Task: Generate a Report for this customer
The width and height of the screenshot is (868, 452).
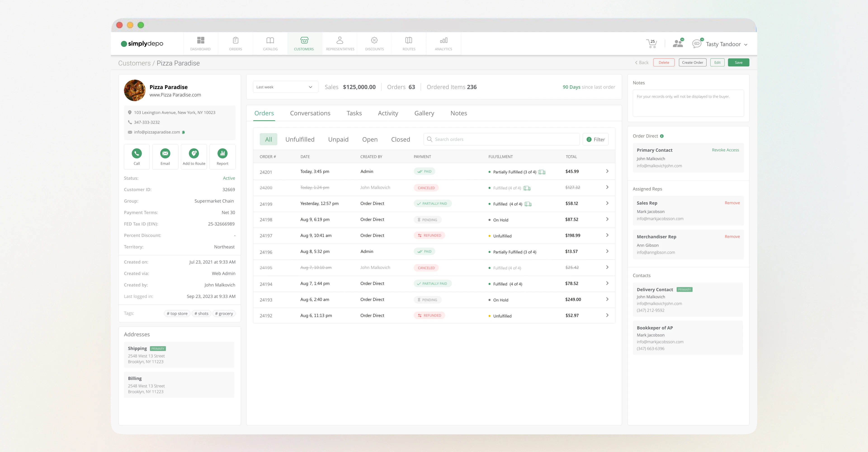Action: (x=222, y=157)
